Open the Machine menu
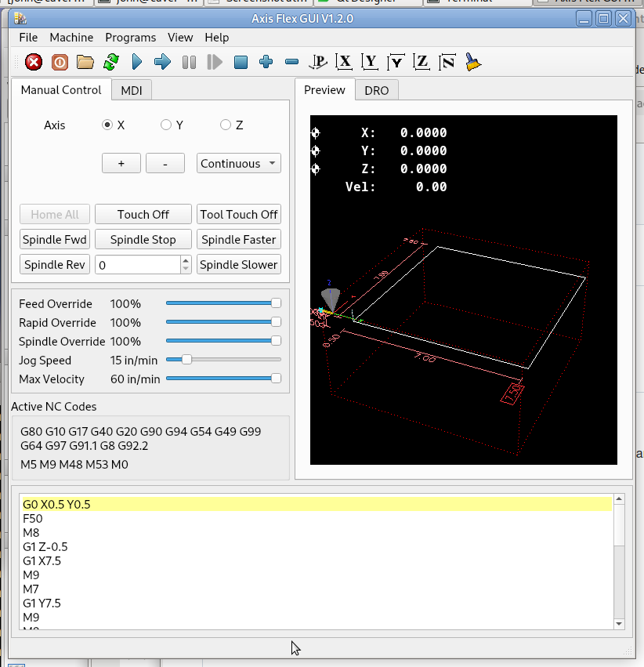Viewport: 644px width, 667px height. pos(71,38)
